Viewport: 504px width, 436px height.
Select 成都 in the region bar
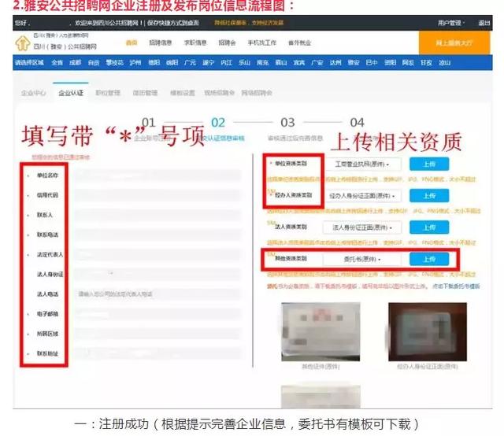[76, 63]
